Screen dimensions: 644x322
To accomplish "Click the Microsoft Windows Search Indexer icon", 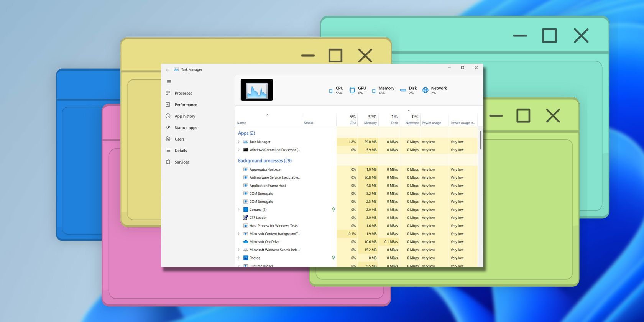I will [x=246, y=250].
